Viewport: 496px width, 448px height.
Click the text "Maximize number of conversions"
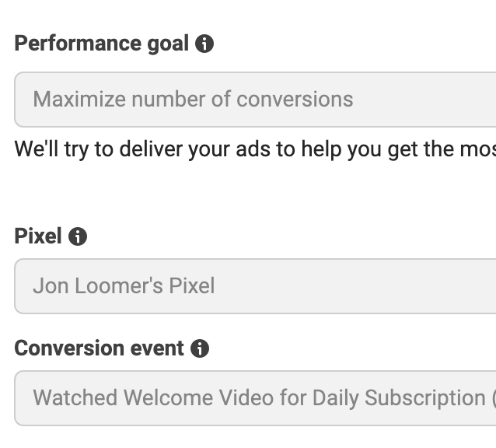193,100
